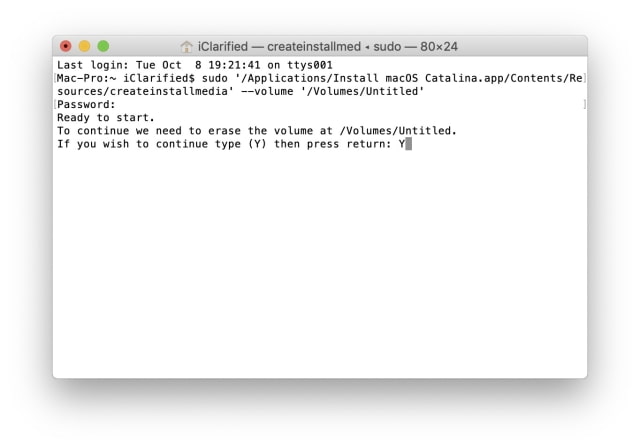640x448 pixels.
Task: Minimize the Terminal using yellow button
Action: [84, 46]
